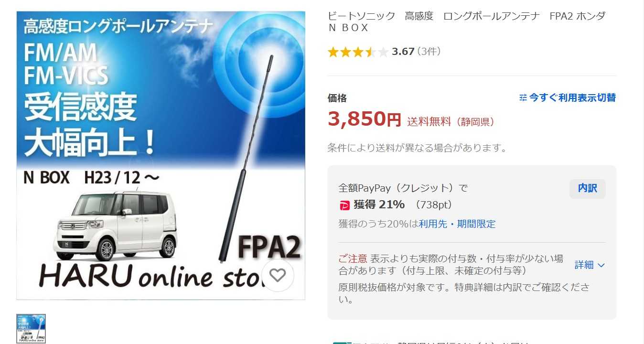Click the ご注意 notice label
The width and height of the screenshot is (644, 344).
point(353,259)
